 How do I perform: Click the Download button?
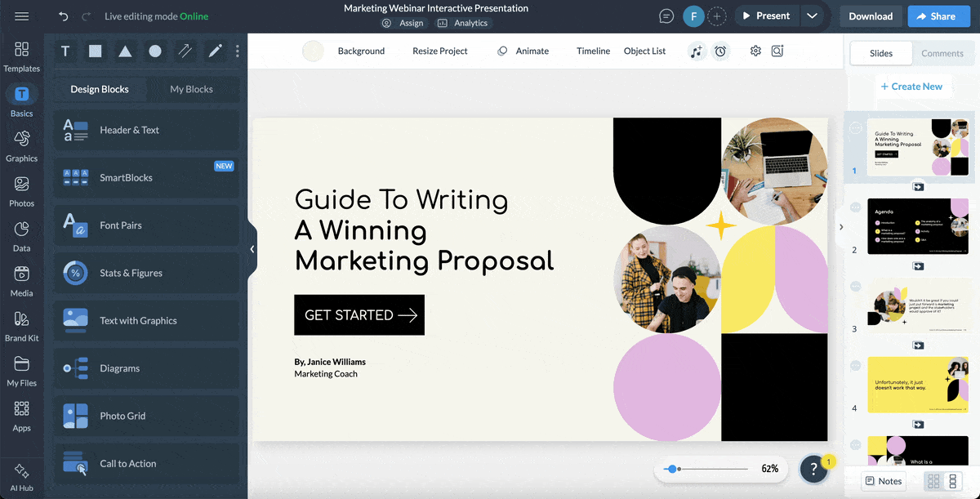coord(871,16)
